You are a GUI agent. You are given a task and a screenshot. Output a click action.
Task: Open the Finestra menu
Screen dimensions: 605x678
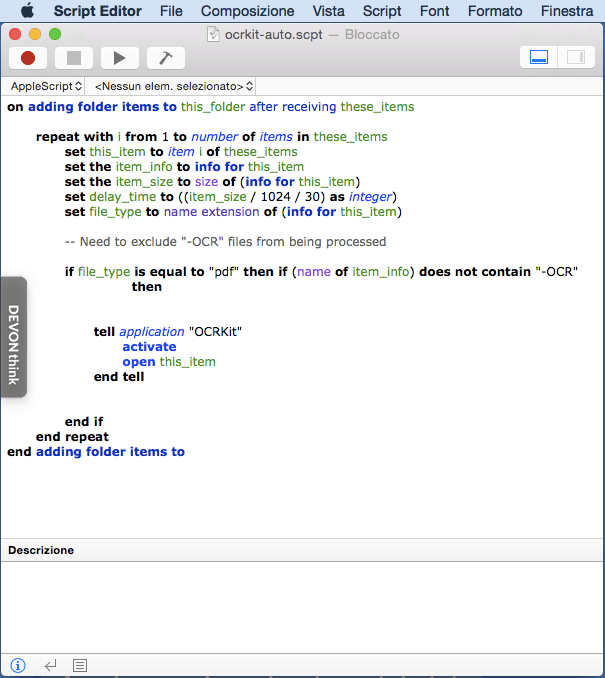pos(567,11)
